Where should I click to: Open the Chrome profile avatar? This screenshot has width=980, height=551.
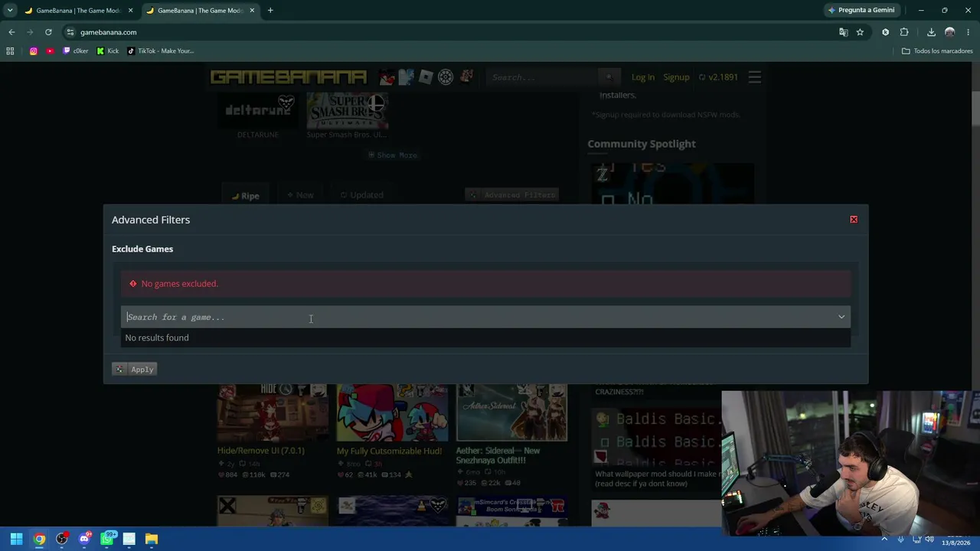[950, 32]
